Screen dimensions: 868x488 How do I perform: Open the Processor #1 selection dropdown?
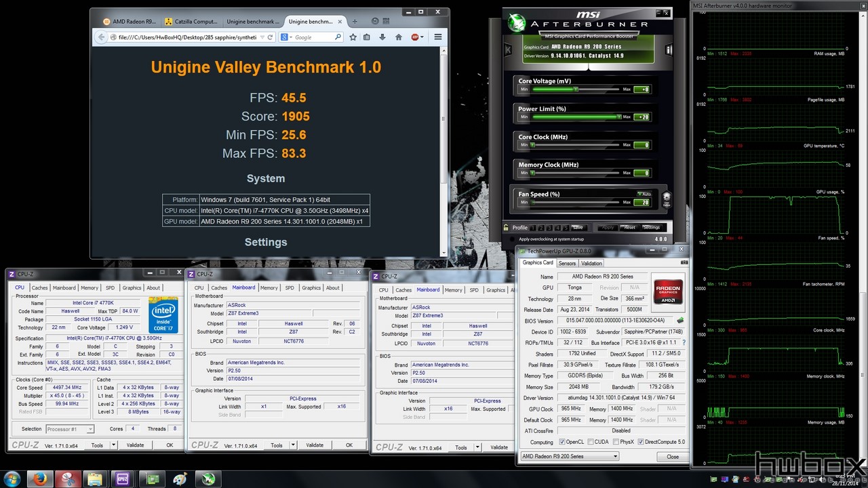tap(70, 429)
